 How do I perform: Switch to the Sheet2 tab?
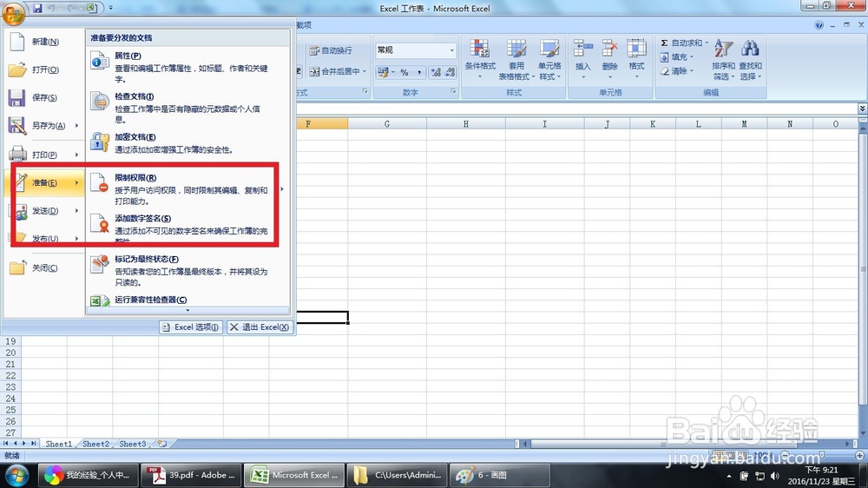pyautogui.click(x=95, y=444)
